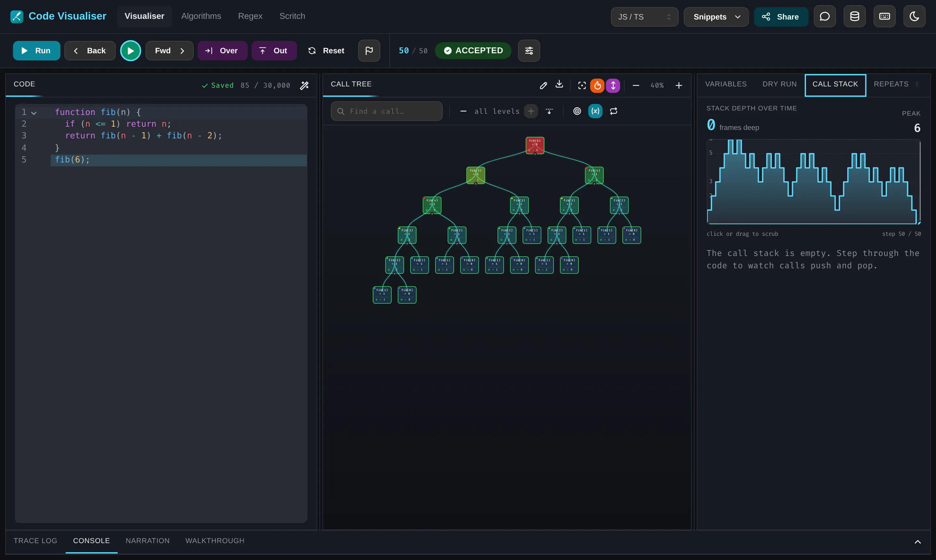
Task: Click the collapse-down dashed arrow icon
Action: 549,111
